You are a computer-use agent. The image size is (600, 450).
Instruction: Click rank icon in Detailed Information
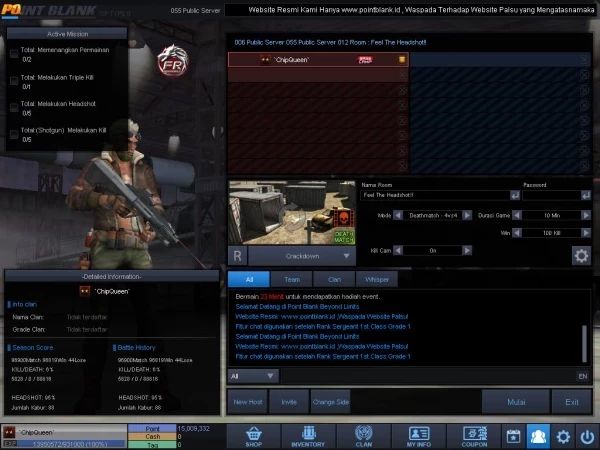85,291
